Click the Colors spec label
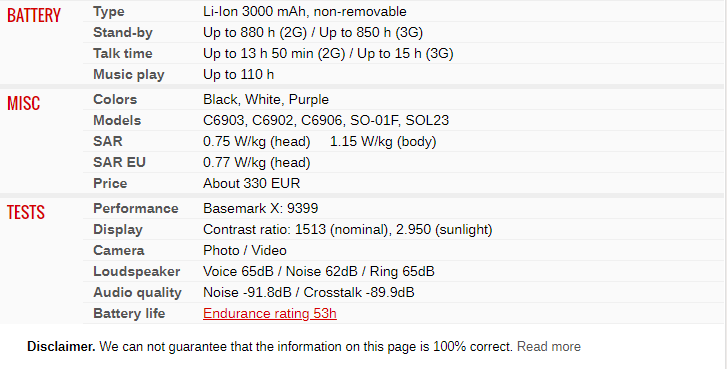Viewport: 727px width, 369px height. [x=115, y=100]
